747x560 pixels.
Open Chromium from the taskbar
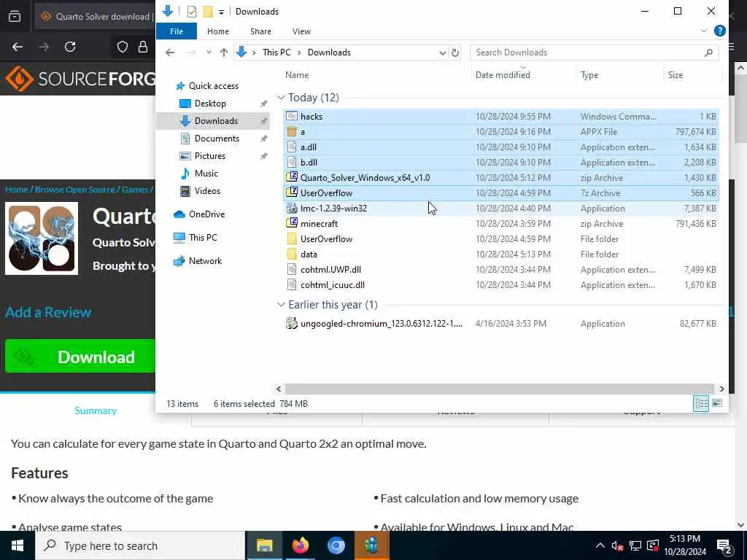pyautogui.click(x=336, y=545)
